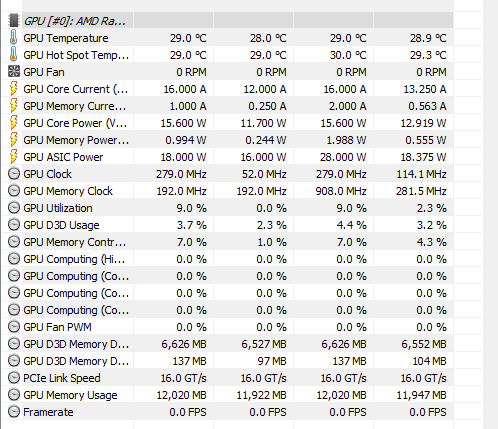Click the GPU chip icon in header row

pyautogui.click(x=14, y=21)
